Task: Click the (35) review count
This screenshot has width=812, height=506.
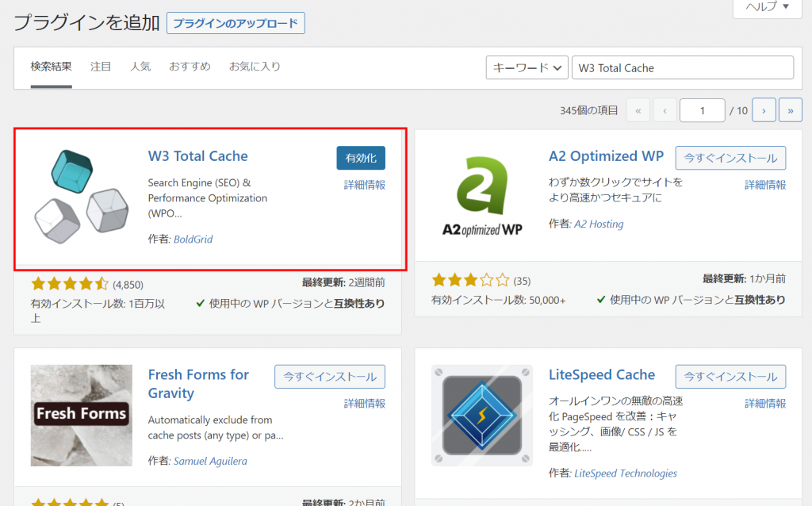Action: coord(522,281)
